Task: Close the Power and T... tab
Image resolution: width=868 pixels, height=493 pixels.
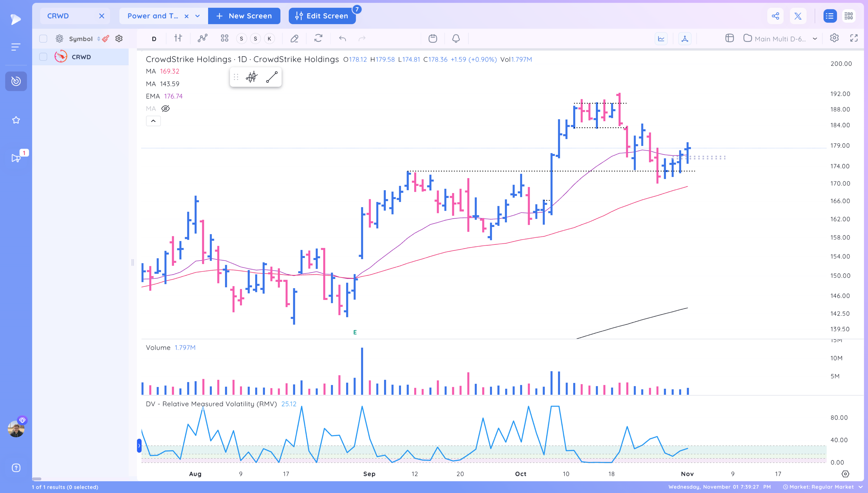Action: pyautogui.click(x=186, y=16)
